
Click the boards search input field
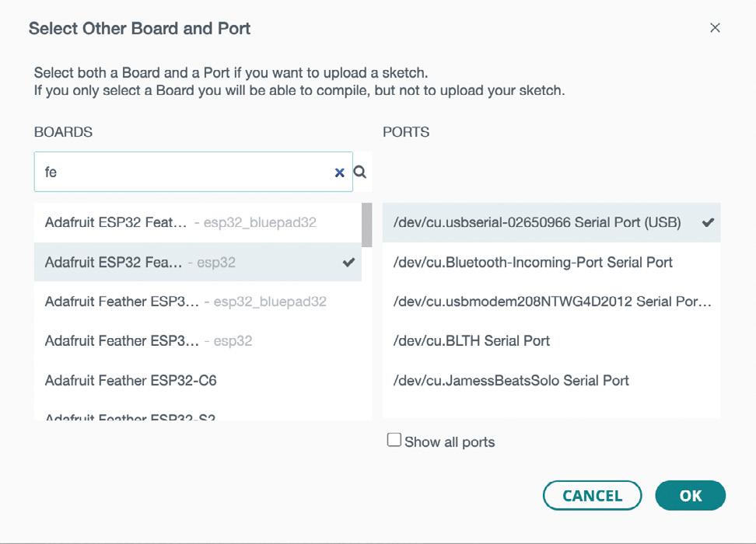click(183, 173)
